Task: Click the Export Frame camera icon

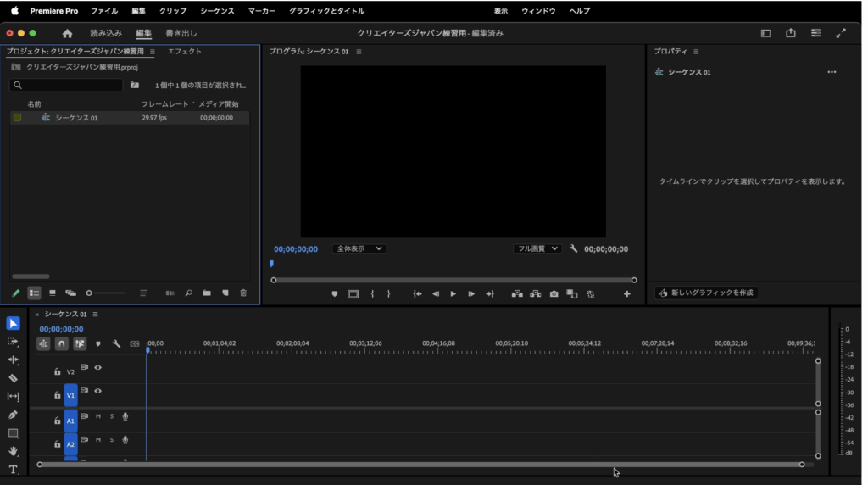Action: [x=554, y=294]
